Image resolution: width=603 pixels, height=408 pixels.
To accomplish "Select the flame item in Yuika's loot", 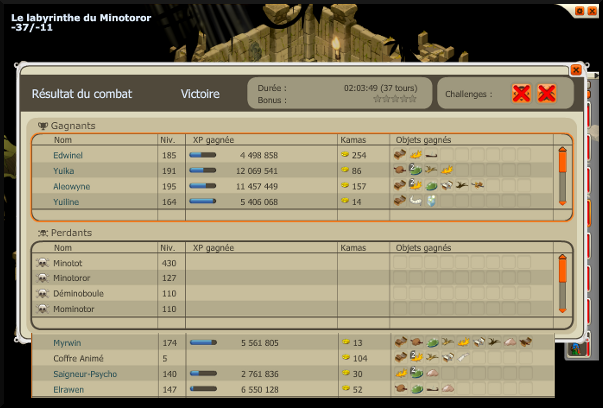I will [x=446, y=170].
